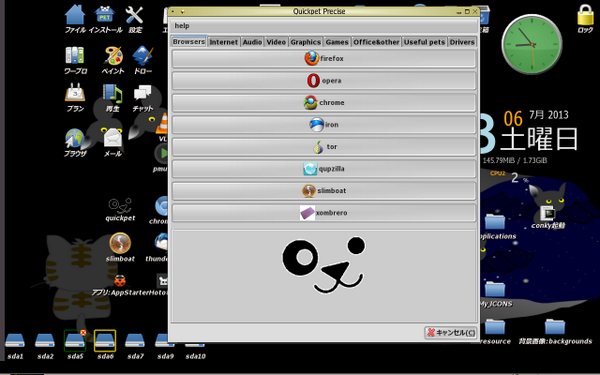The image size is (600, 375).
Task: Select the sda6 drive icon
Action: [105, 346]
